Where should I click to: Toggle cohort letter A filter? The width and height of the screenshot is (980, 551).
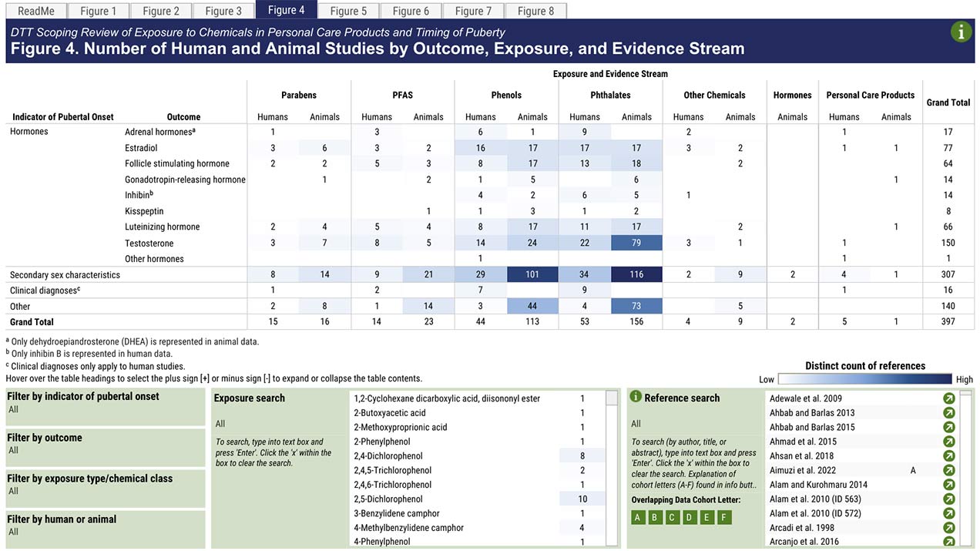(x=637, y=517)
